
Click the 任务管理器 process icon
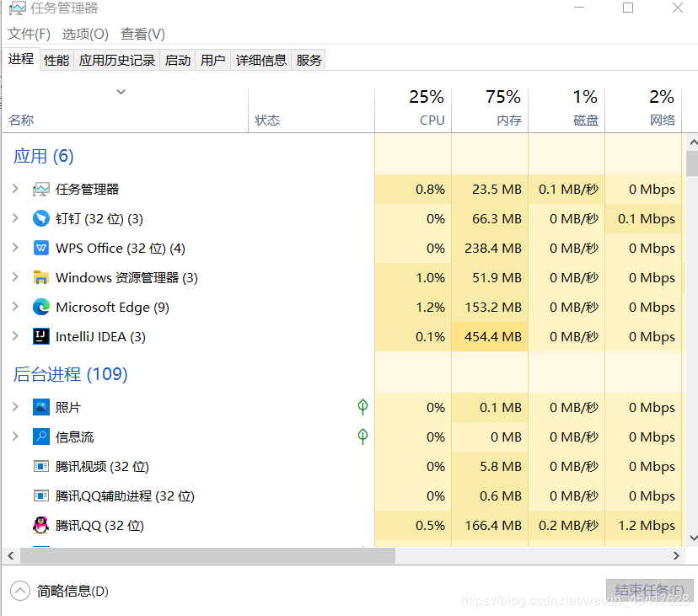coord(41,190)
